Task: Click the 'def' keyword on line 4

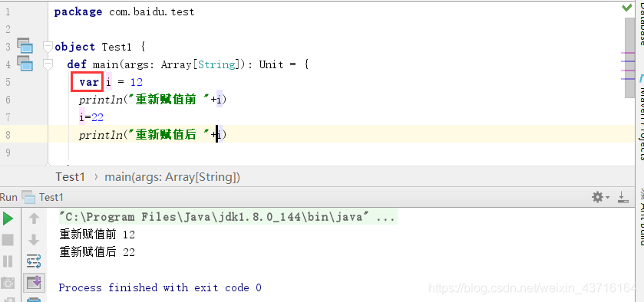Action: [x=77, y=64]
